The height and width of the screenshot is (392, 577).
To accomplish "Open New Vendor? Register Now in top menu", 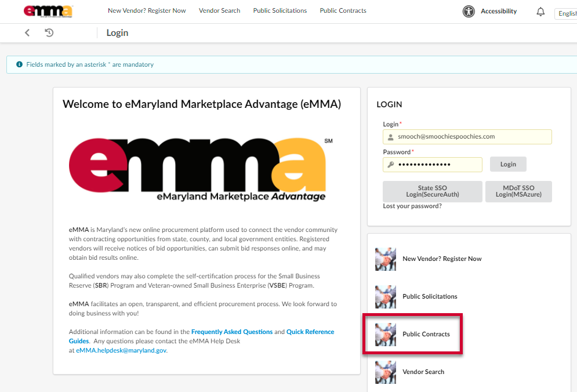I will click(x=147, y=10).
